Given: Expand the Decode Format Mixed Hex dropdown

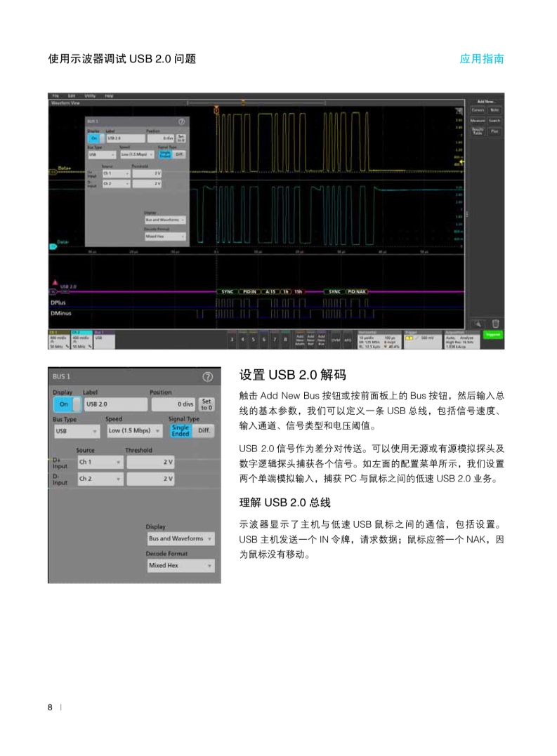Looking at the screenshot, I should pyautogui.click(x=181, y=565).
